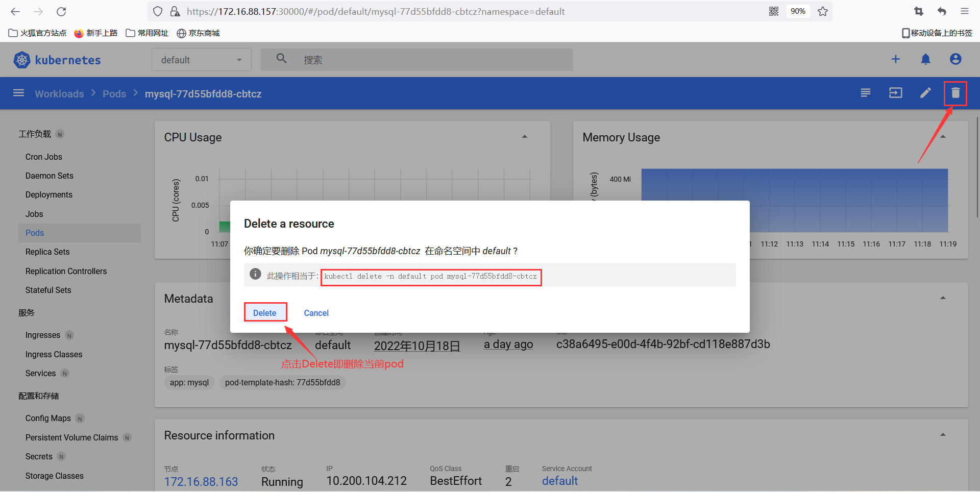
Task: Open Persistent Volume Claims in sidebar
Action: (x=72, y=437)
